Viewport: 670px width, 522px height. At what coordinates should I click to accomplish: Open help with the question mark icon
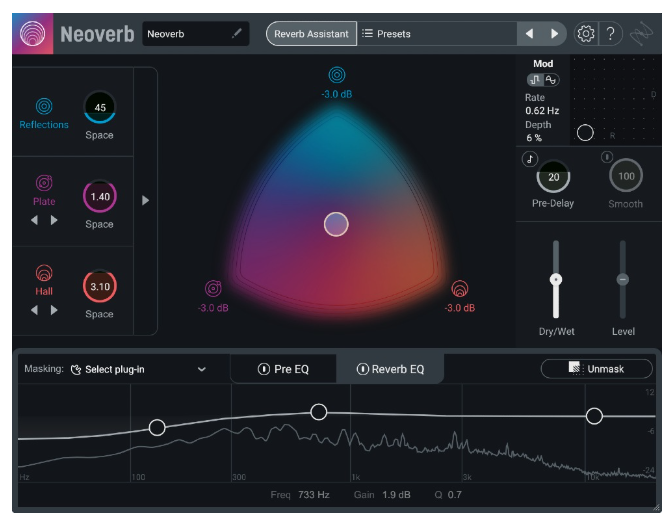610,33
